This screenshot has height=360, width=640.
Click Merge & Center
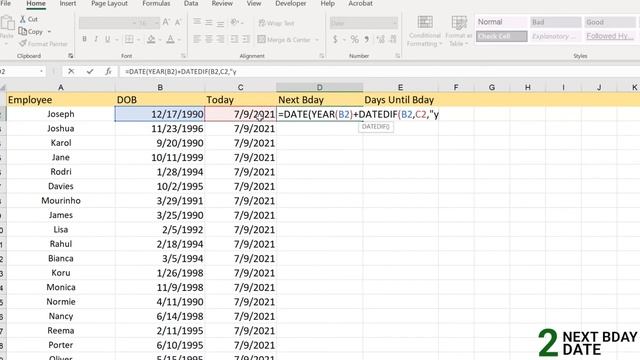pyautogui.click(x=284, y=40)
